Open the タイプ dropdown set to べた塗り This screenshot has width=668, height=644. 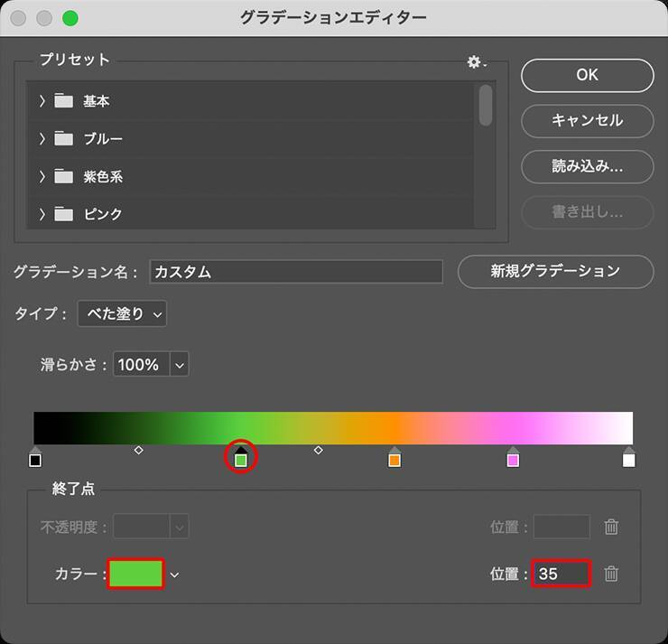pyautogui.click(x=122, y=314)
